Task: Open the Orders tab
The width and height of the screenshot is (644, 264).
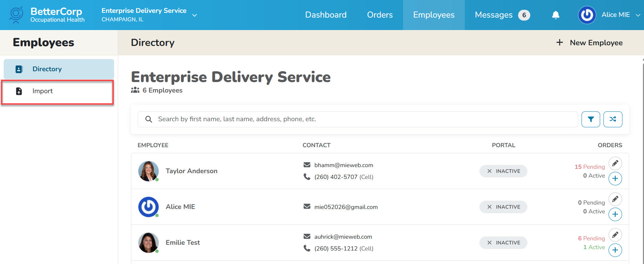Action: click(380, 15)
